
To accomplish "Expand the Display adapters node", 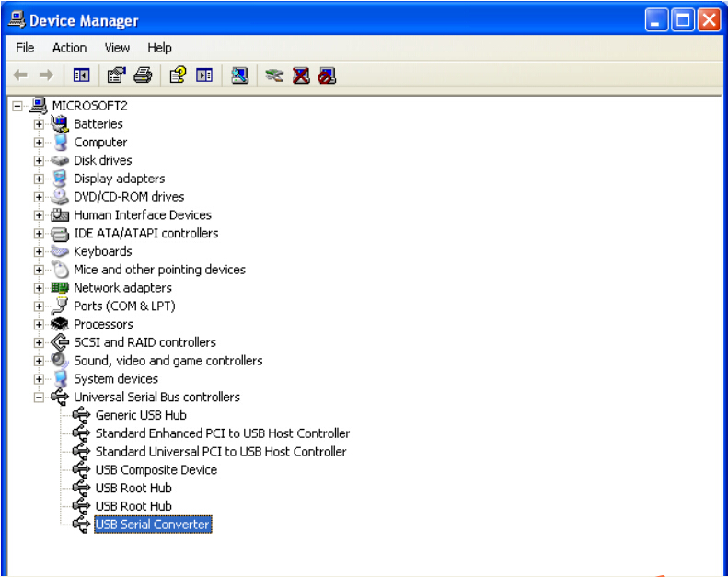I will [39, 179].
